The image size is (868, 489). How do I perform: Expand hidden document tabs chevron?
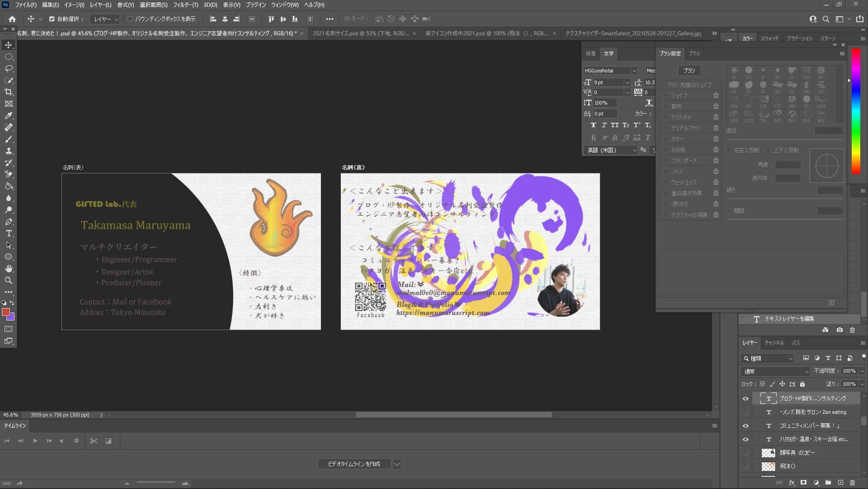pyautogui.click(x=714, y=34)
